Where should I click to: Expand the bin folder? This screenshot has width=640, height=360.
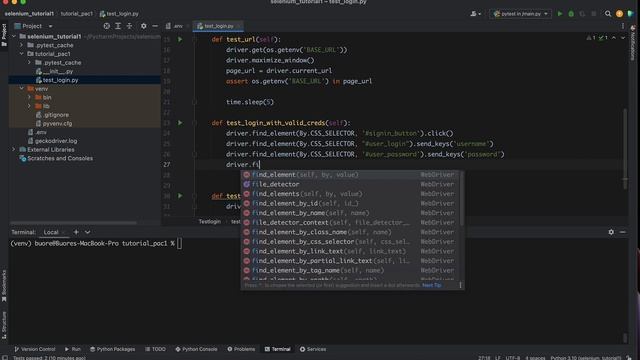[29, 98]
